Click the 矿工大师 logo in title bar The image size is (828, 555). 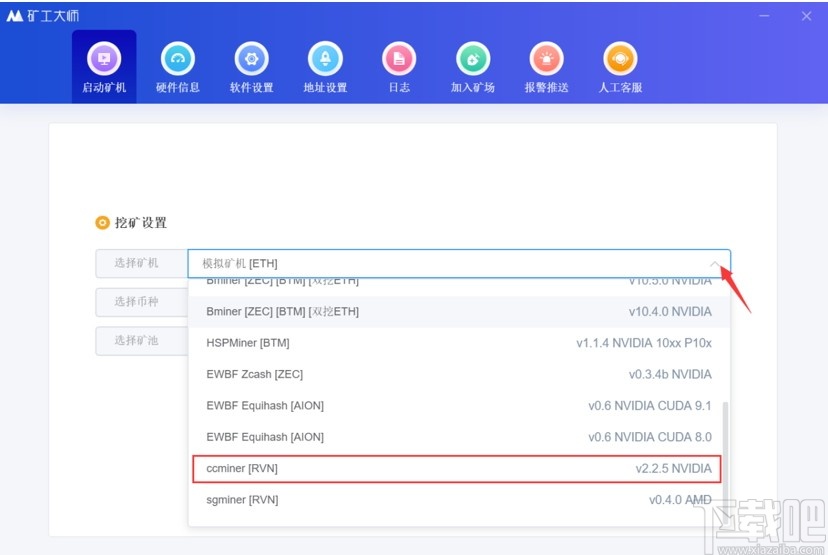click(x=42, y=16)
